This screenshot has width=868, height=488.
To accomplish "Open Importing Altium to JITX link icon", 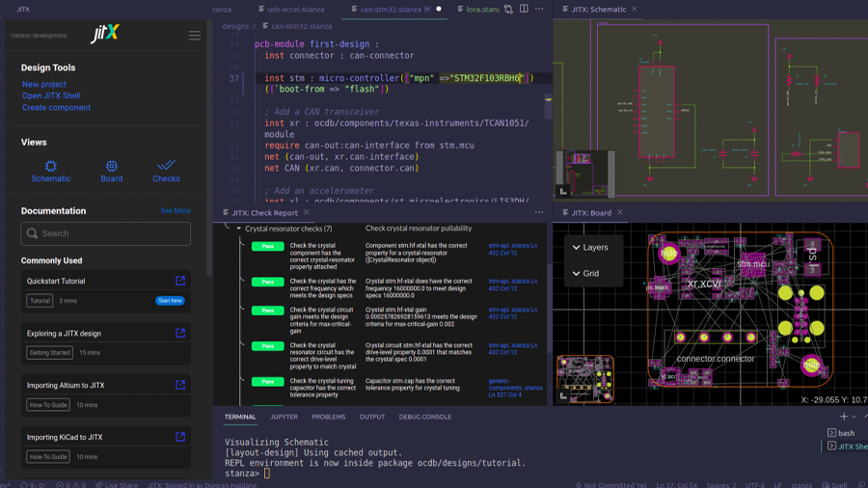I will click(180, 385).
